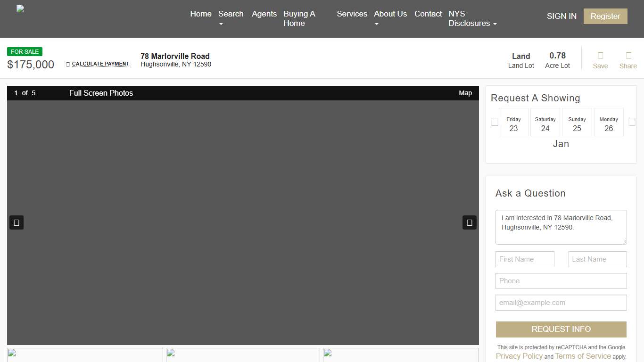
Task: Open Calculate Payment link
Action: point(100,64)
